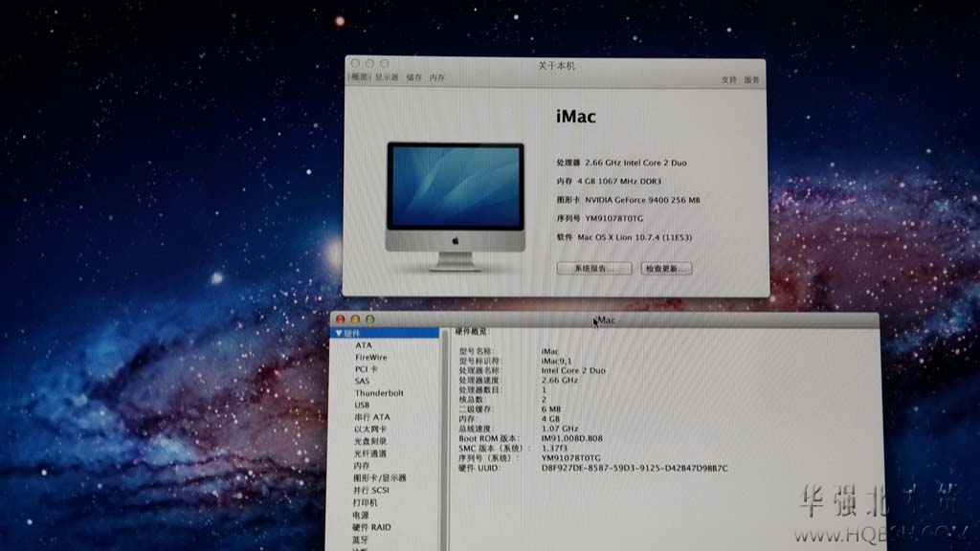Image resolution: width=980 pixels, height=551 pixels.
Task: Click the SMC version value "1.37f3"
Action: [x=554, y=448]
